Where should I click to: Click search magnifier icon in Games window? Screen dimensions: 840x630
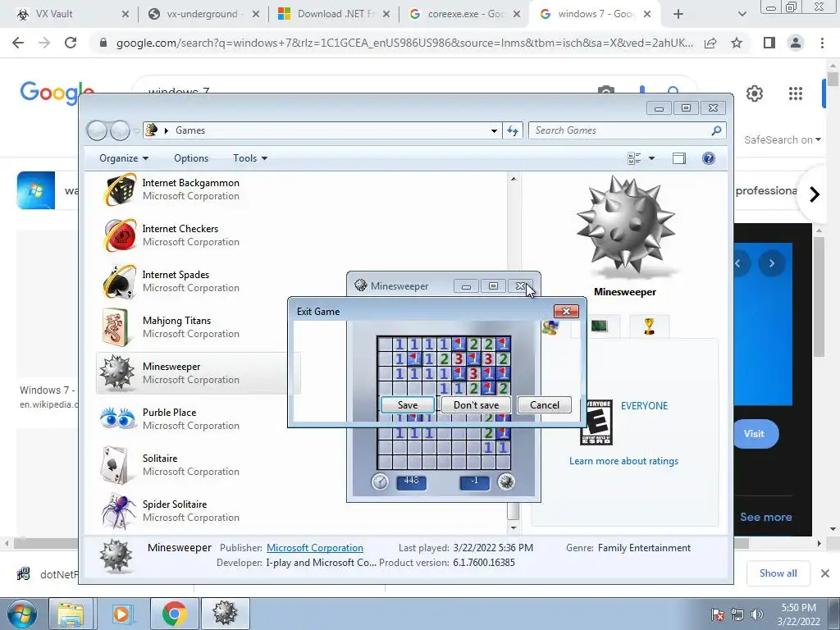tap(716, 130)
